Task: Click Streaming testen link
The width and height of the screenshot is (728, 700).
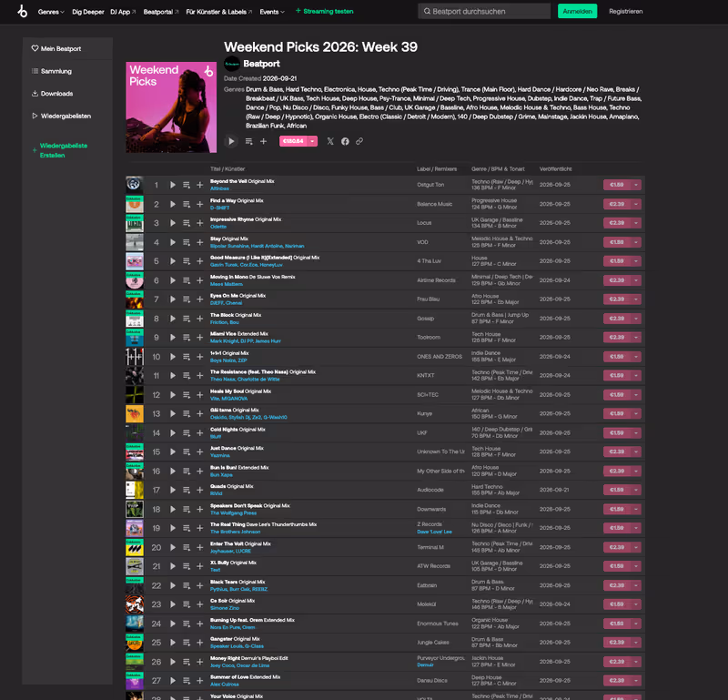Action: click(x=325, y=11)
